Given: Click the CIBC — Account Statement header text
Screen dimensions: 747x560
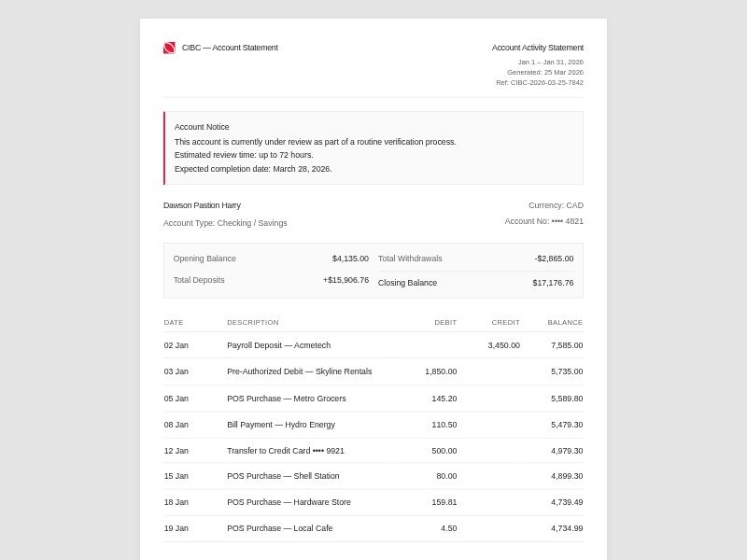Looking at the screenshot, I should [230, 48].
